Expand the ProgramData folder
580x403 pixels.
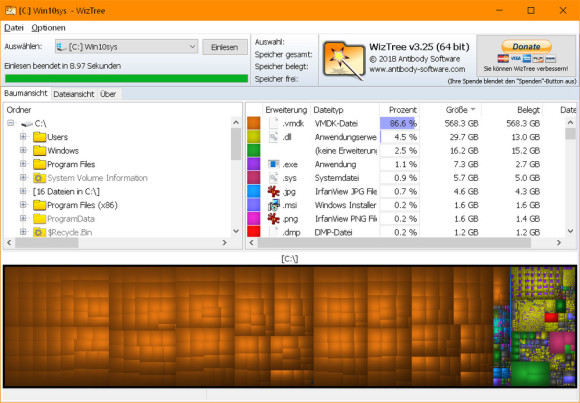tap(23, 218)
